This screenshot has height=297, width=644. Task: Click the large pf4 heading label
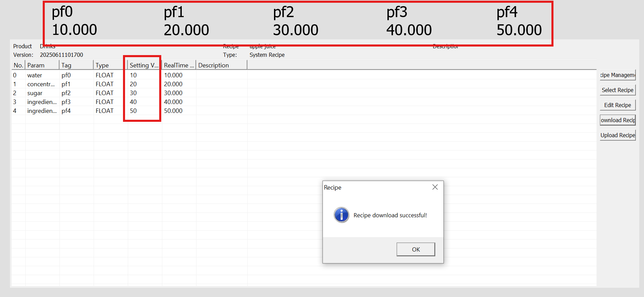(x=507, y=12)
